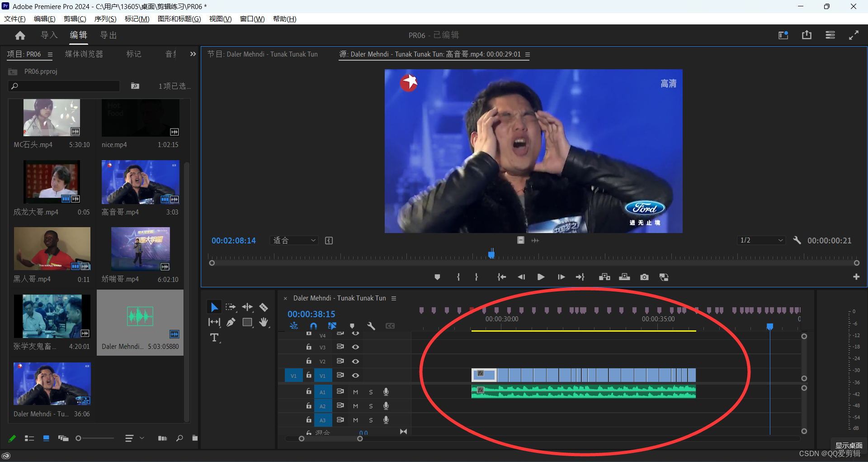Solo audio track A2
This screenshot has height=462, width=868.
tap(371, 406)
